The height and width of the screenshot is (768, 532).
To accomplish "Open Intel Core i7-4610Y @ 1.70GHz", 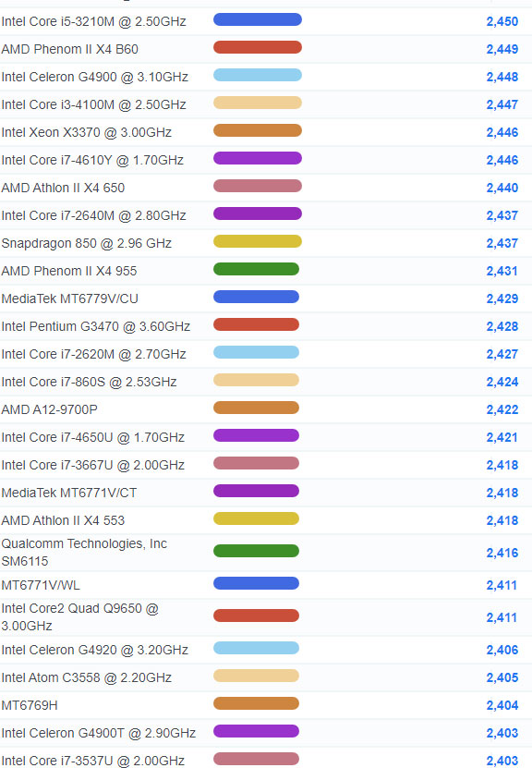I will (x=92, y=160).
